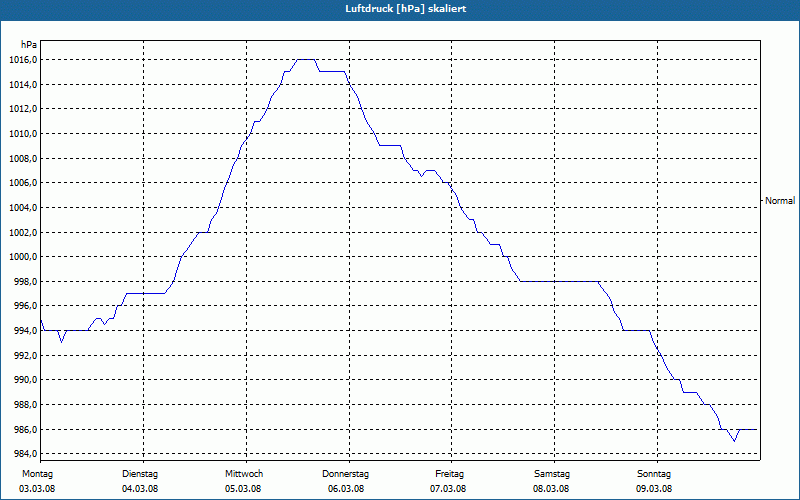Select the 'Samstag' day label
This screenshot has height=500, width=800.
point(552,474)
